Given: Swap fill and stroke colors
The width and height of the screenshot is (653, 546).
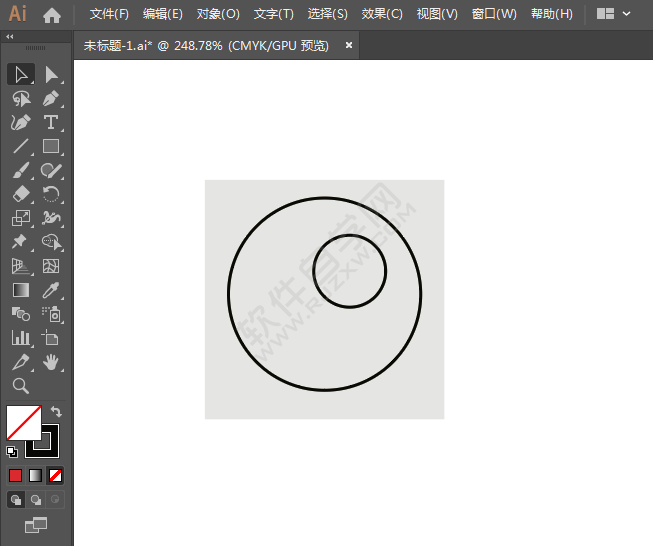Looking at the screenshot, I should [x=56, y=411].
